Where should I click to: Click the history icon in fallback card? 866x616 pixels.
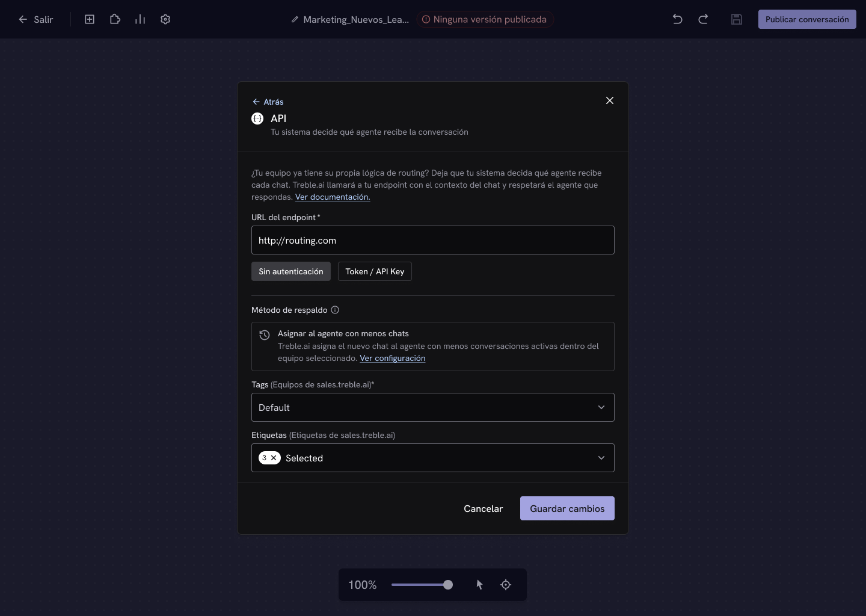[x=265, y=335]
